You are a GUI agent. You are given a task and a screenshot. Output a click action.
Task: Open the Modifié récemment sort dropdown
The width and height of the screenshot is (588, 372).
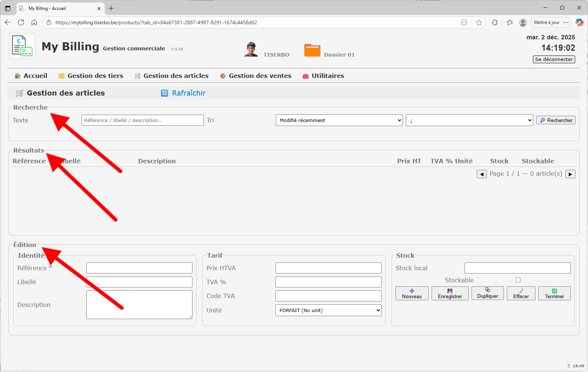coord(339,120)
